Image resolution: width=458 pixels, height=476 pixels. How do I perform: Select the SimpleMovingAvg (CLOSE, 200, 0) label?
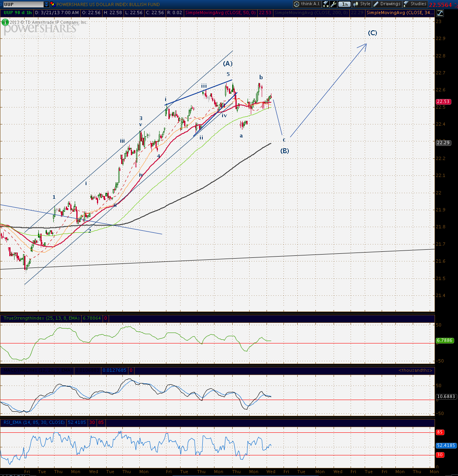pos(311,13)
